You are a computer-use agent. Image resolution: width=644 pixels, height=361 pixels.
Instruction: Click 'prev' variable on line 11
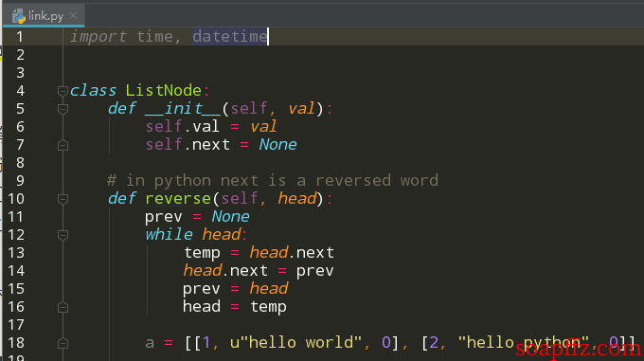coord(164,217)
